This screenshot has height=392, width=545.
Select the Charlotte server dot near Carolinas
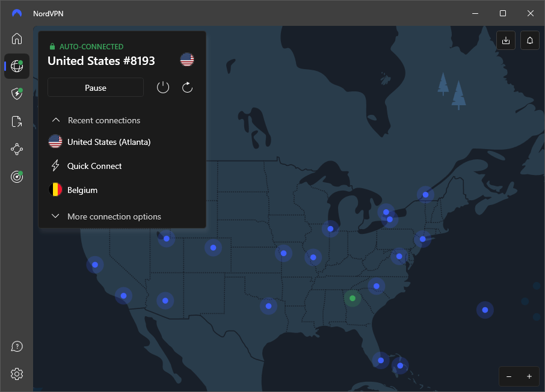377,286
